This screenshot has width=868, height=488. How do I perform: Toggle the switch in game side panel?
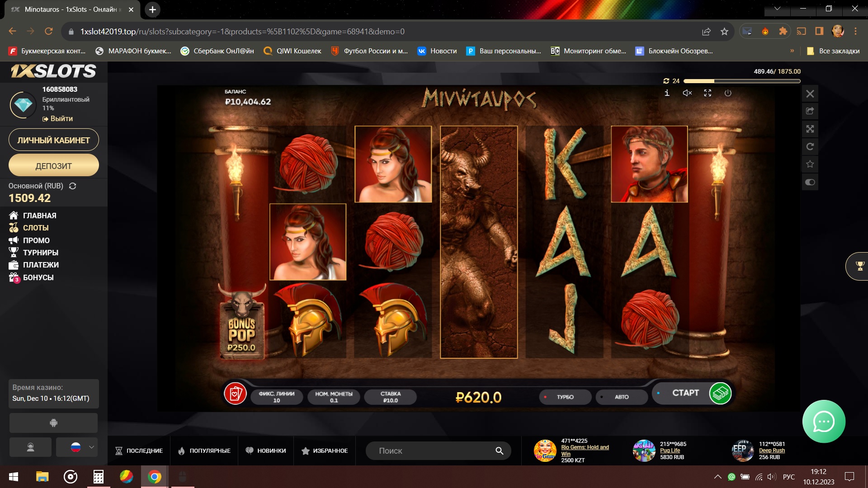tap(810, 182)
